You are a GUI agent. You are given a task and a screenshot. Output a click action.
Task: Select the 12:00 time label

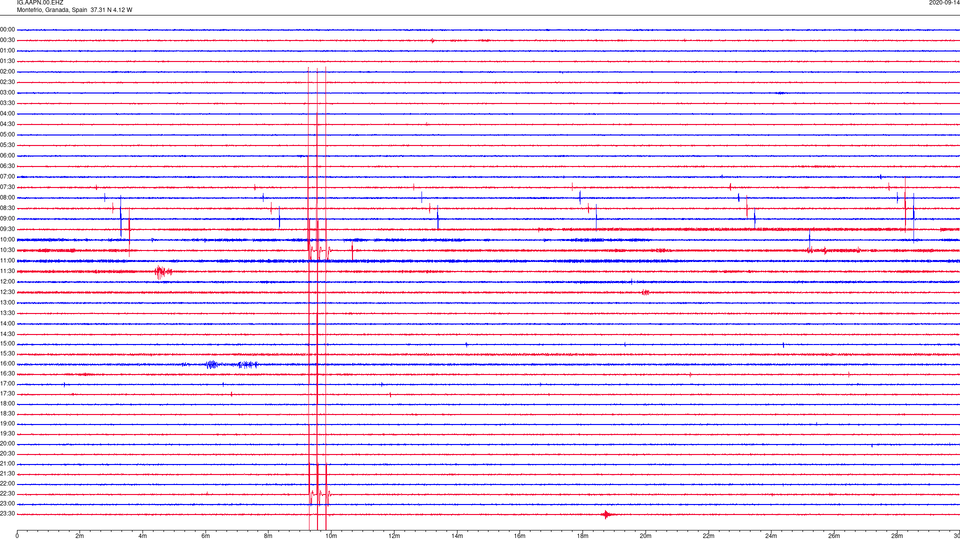point(7,282)
